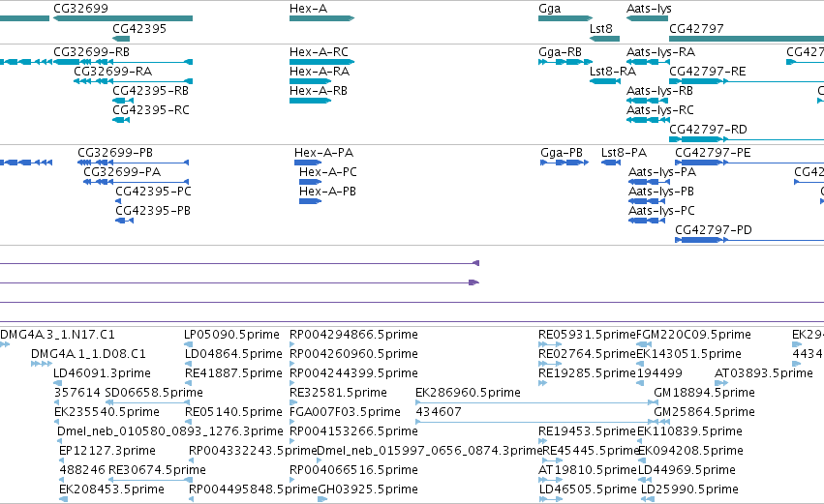Click the Hex-A-RB transcript label
824x504 pixels.
pyautogui.click(x=319, y=91)
